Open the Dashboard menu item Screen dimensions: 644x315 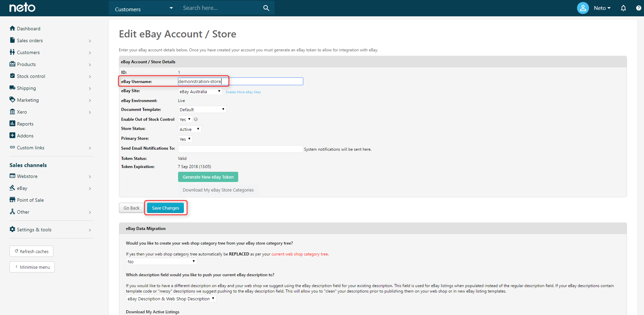pyautogui.click(x=29, y=29)
